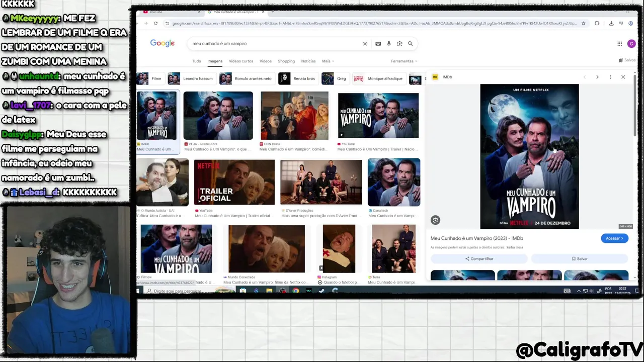Clear the search box with the X icon
The height and width of the screenshot is (362, 644).
click(365, 44)
